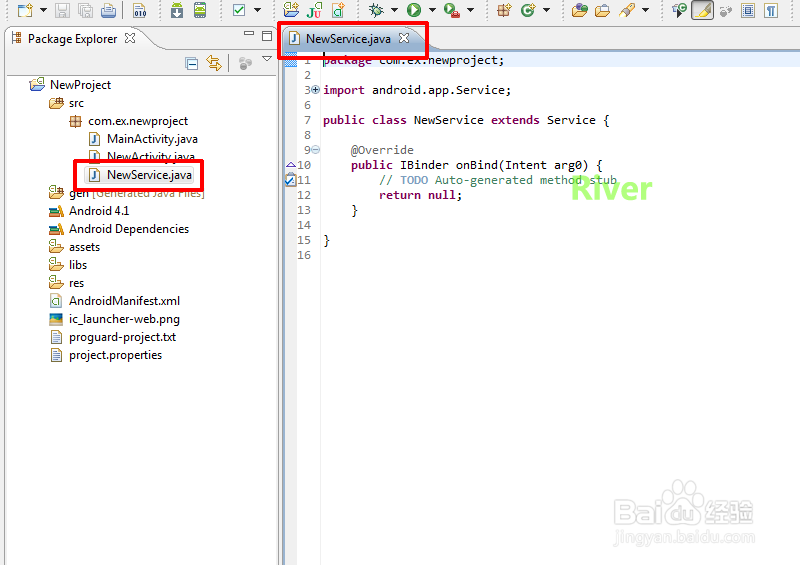
Task: Click the Skip breakpoints toolbar icon
Action: [679, 10]
